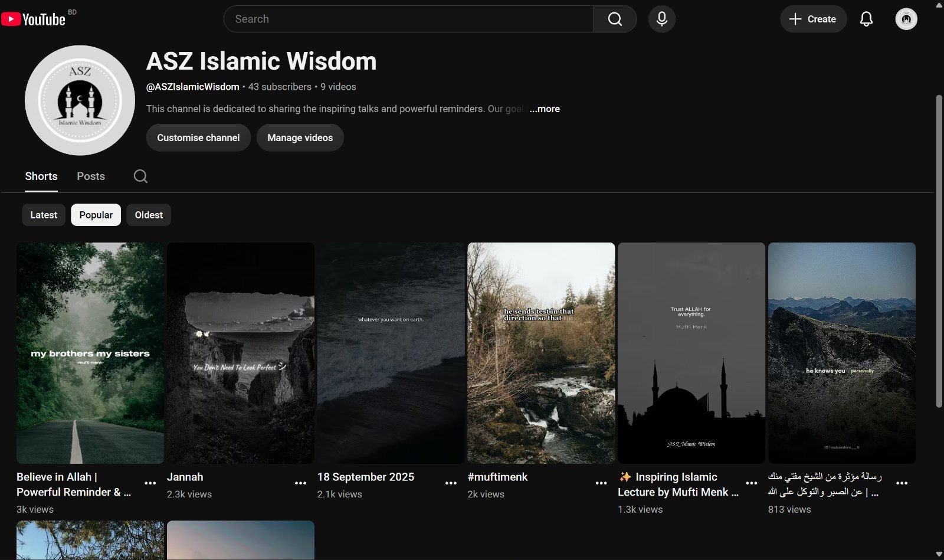Viewport: 944px width, 560px height.
Task: Click Manage videos button
Action: pos(300,137)
